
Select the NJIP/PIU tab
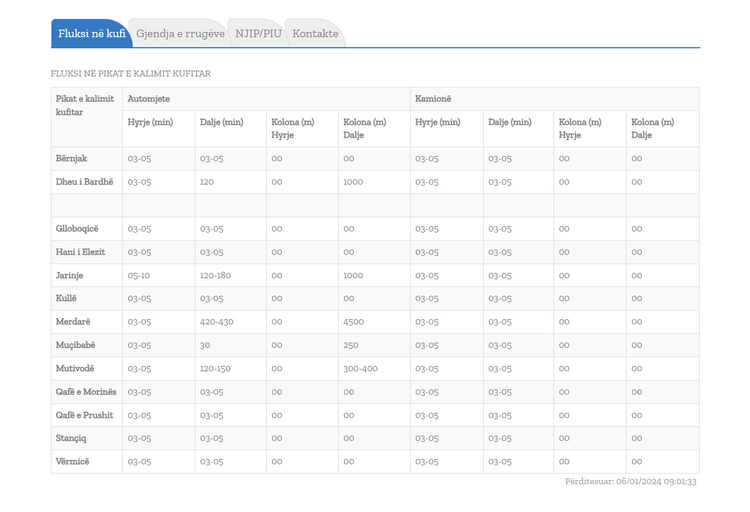tap(258, 33)
